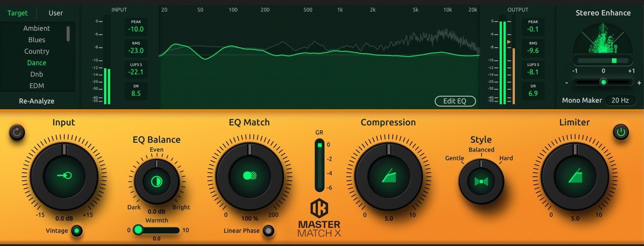Select the Ambient target preset

pyautogui.click(x=37, y=28)
